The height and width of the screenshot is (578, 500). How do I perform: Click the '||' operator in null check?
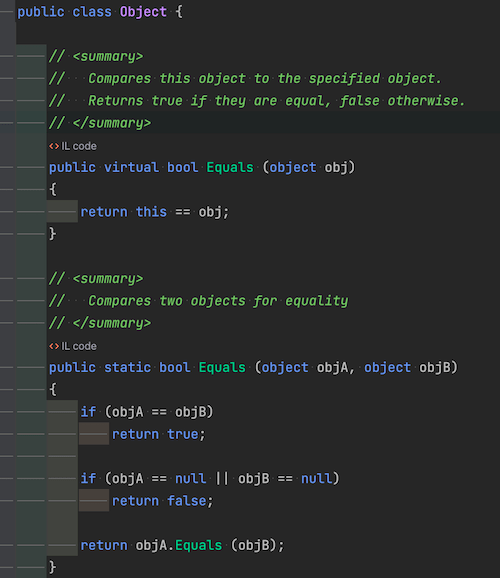(222, 478)
